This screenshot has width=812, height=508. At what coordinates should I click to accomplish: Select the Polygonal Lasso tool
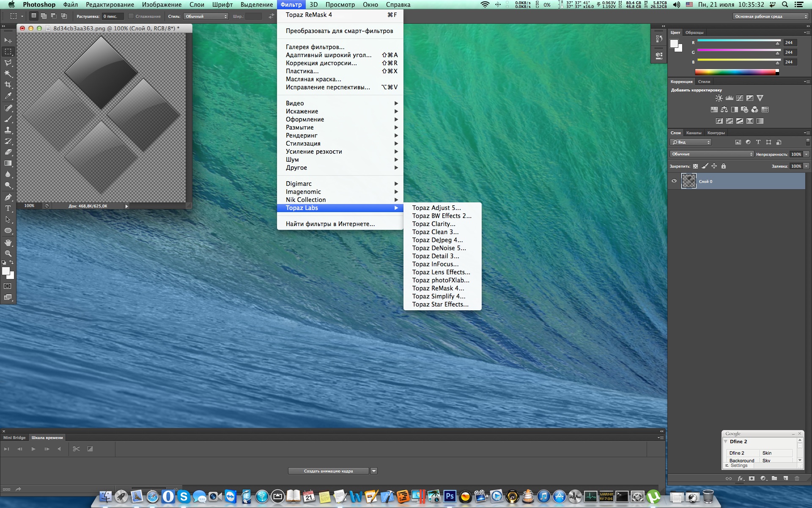point(8,63)
